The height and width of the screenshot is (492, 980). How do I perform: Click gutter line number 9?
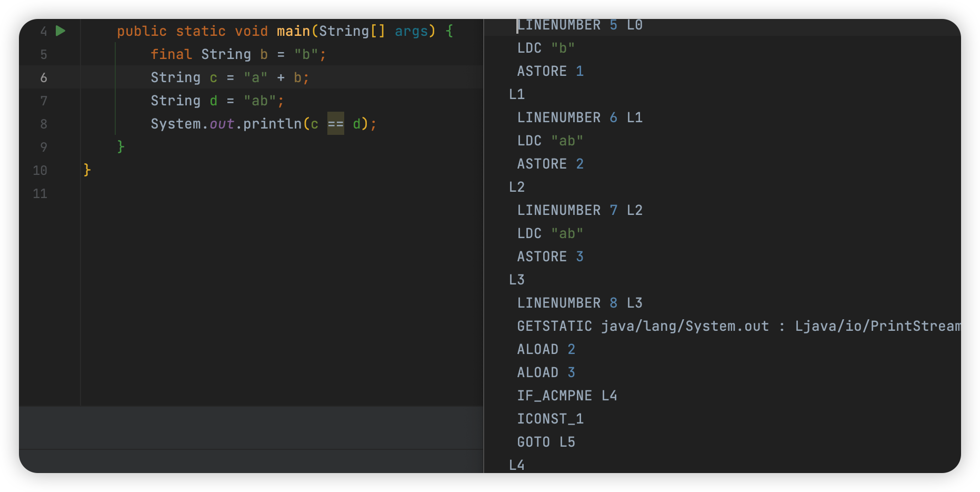click(x=44, y=147)
